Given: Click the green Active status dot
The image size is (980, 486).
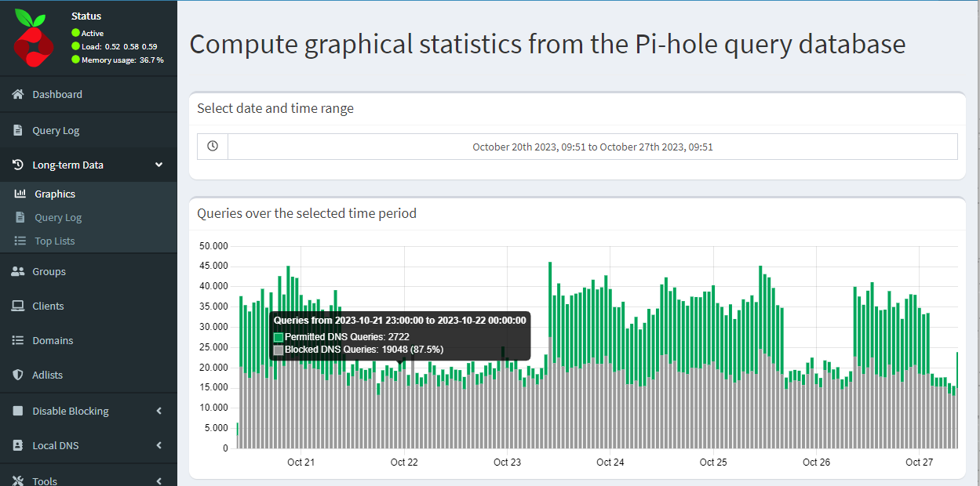Looking at the screenshot, I should click(x=75, y=33).
